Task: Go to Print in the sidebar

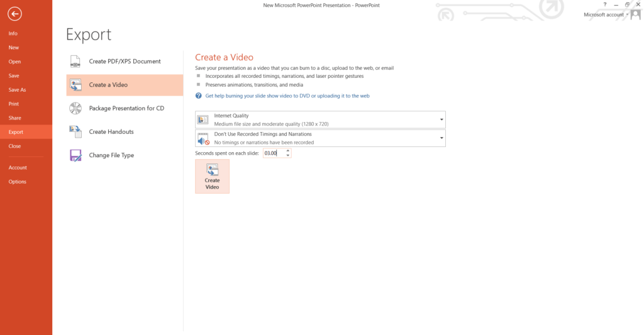Action: 14,104
